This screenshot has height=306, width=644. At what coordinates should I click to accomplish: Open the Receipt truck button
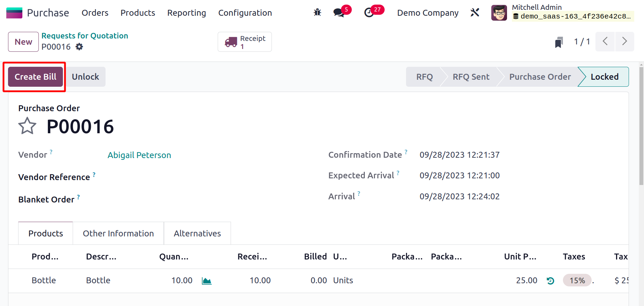point(245,42)
